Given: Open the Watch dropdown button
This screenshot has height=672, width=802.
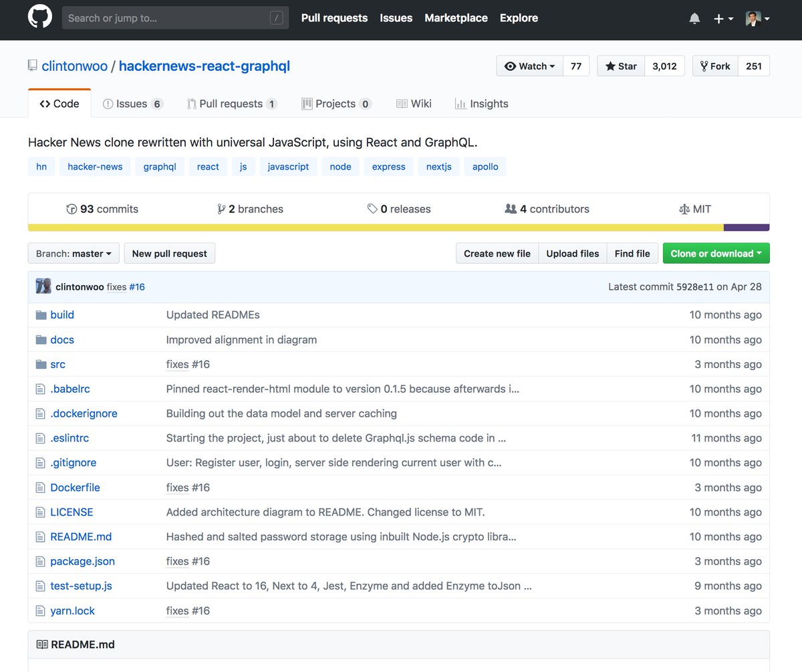Looking at the screenshot, I should pos(530,66).
